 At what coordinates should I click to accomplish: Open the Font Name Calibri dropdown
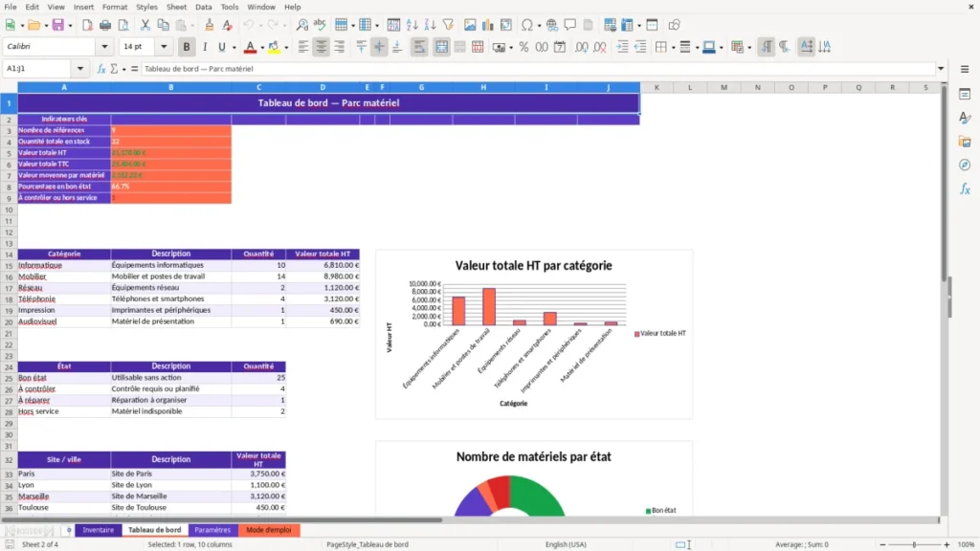point(104,46)
